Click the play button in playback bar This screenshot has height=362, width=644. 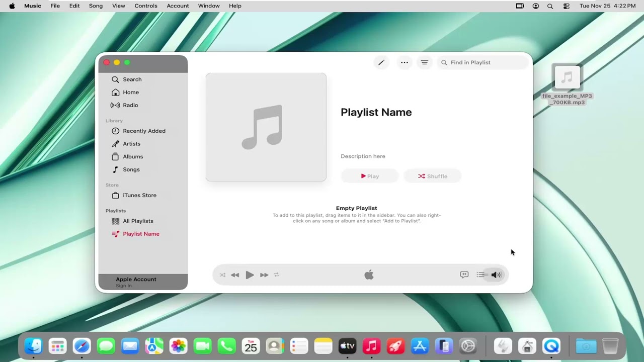pyautogui.click(x=250, y=275)
